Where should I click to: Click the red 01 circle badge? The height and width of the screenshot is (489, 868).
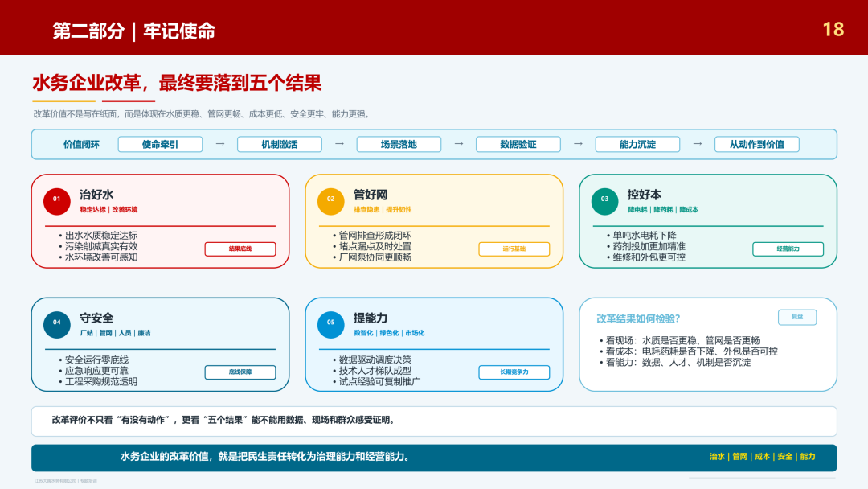(57, 200)
